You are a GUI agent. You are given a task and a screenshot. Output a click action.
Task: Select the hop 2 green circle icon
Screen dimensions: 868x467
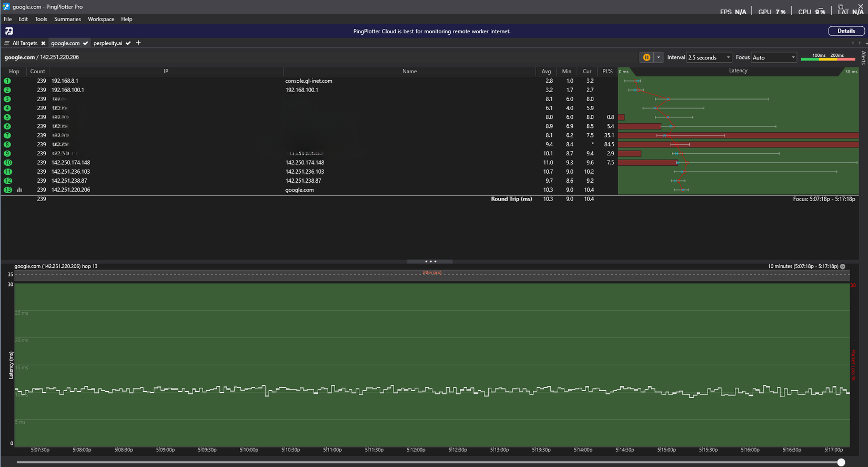(7, 90)
